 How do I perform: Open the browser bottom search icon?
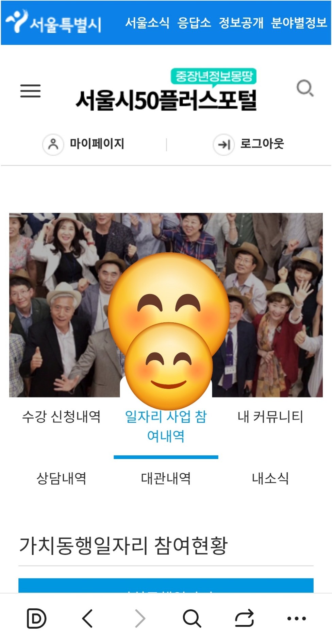[x=192, y=618]
